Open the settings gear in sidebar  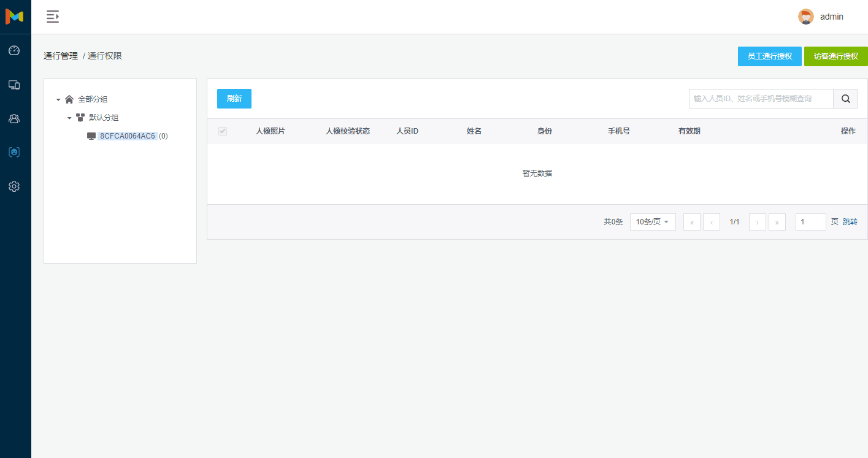(14, 186)
